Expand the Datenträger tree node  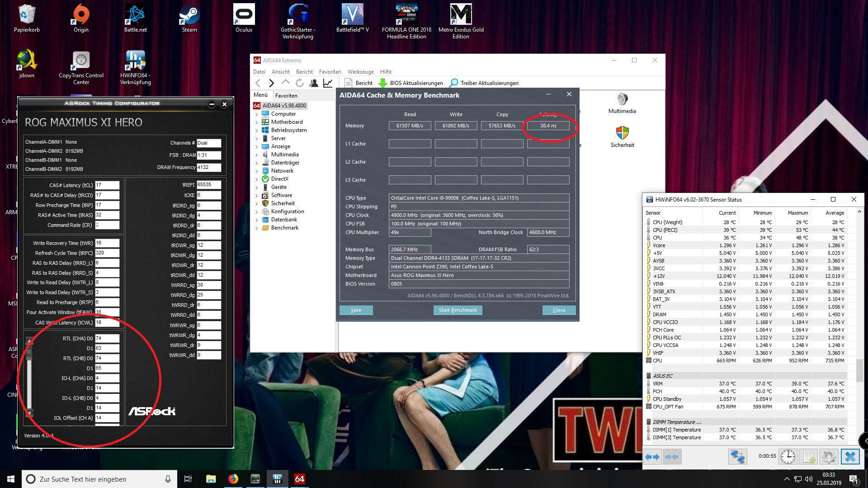(257, 163)
